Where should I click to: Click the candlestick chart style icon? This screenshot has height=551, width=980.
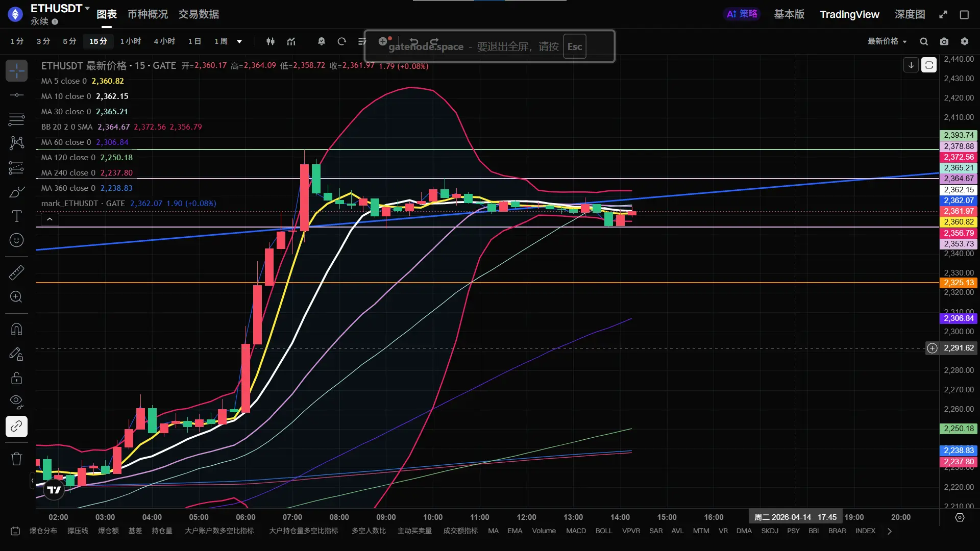tap(271, 41)
